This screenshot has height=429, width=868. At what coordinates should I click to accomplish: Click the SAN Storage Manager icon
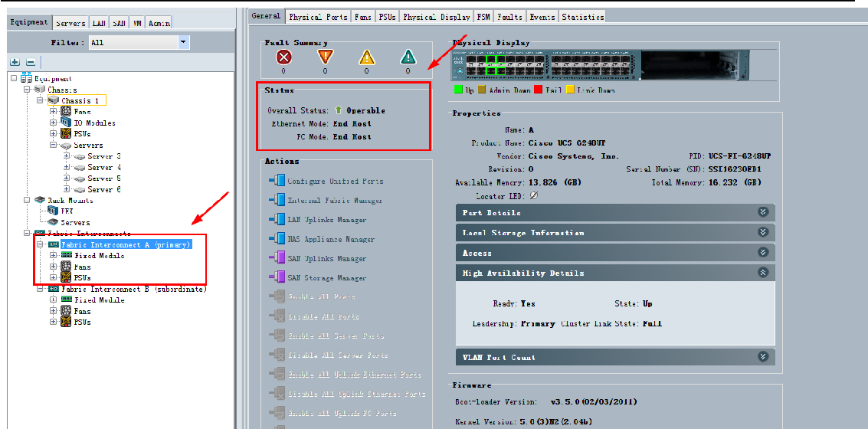point(277,278)
